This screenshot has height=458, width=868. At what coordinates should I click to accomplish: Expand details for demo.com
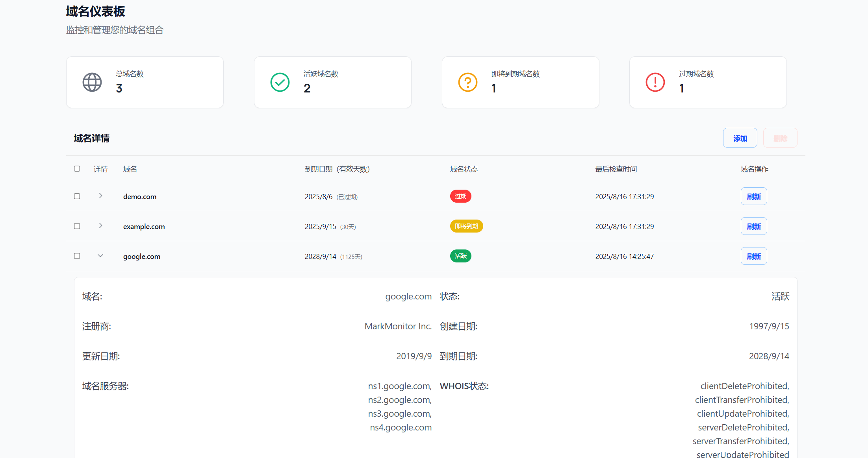100,196
